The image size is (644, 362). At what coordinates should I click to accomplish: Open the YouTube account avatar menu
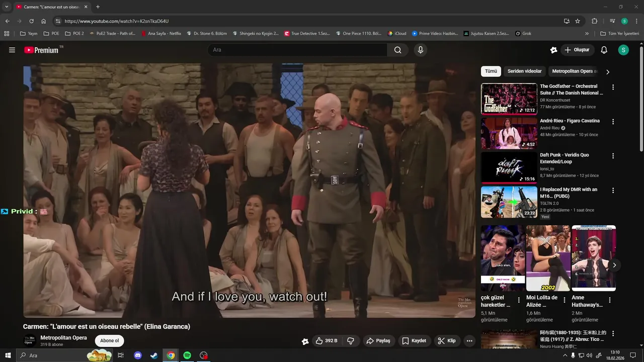[623, 50]
